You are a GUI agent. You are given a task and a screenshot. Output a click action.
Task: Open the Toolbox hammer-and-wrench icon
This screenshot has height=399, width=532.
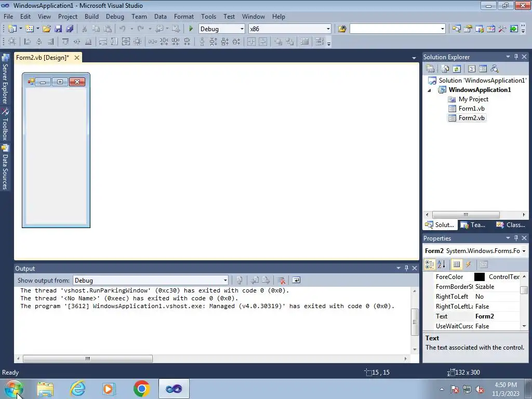point(502,29)
